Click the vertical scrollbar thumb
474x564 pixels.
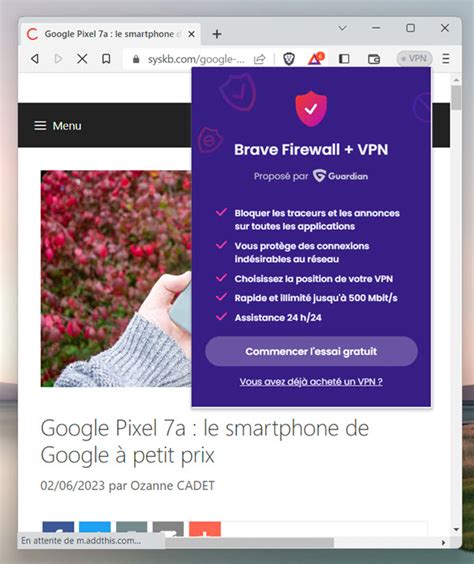click(x=456, y=97)
